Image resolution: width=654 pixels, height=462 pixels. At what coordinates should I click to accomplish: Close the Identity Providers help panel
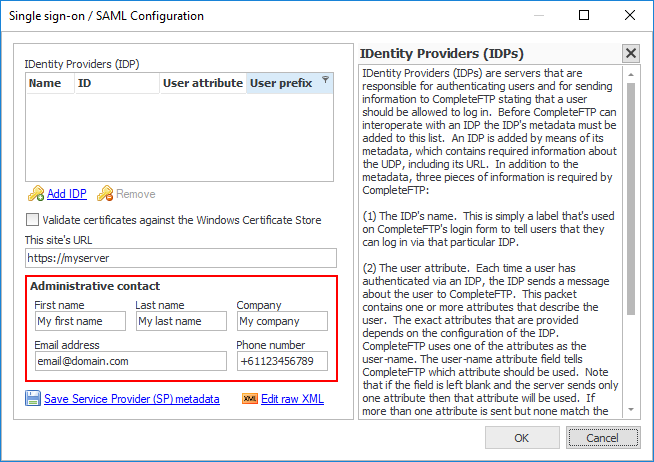pyautogui.click(x=630, y=54)
